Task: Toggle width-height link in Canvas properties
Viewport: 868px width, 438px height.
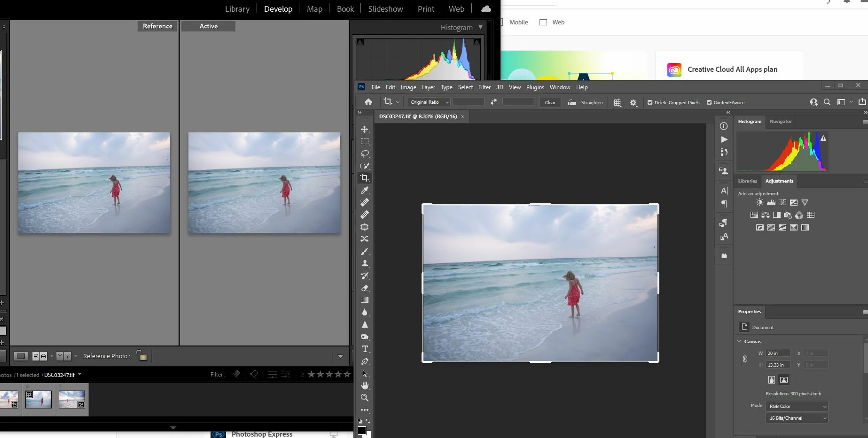Action: click(x=745, y=359)
